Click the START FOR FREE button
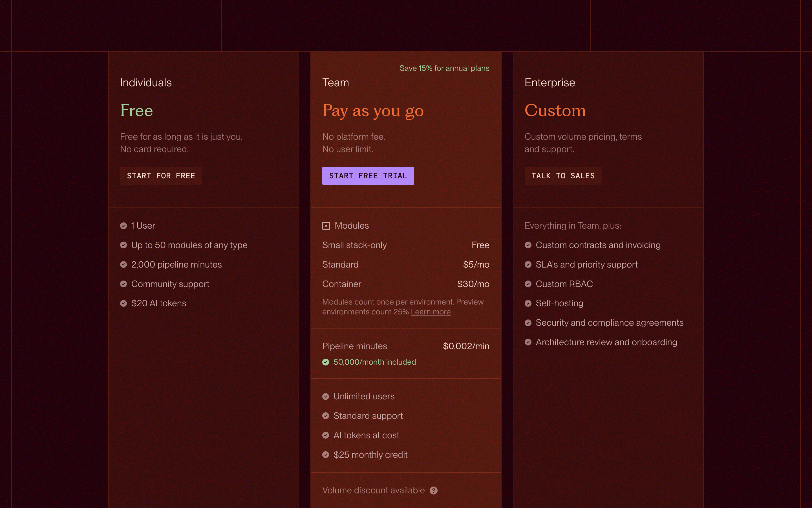 pyautogui.click(x=161, y=176)
